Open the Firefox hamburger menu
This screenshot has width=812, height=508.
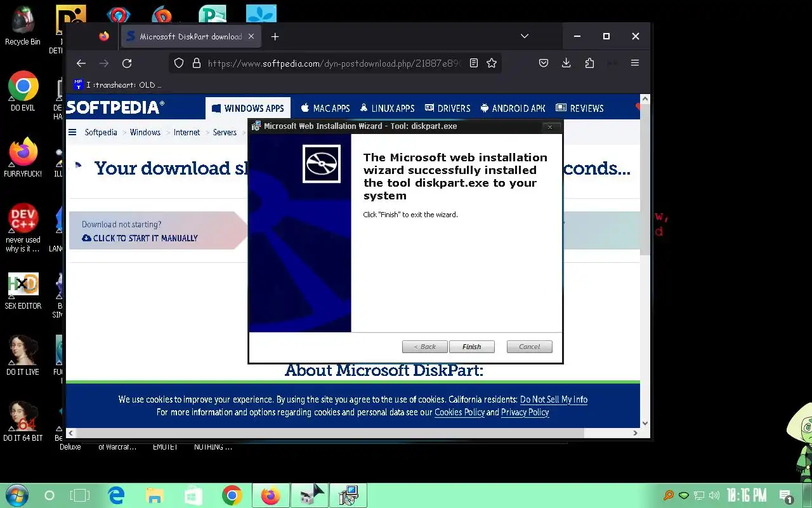coord(635,63)
